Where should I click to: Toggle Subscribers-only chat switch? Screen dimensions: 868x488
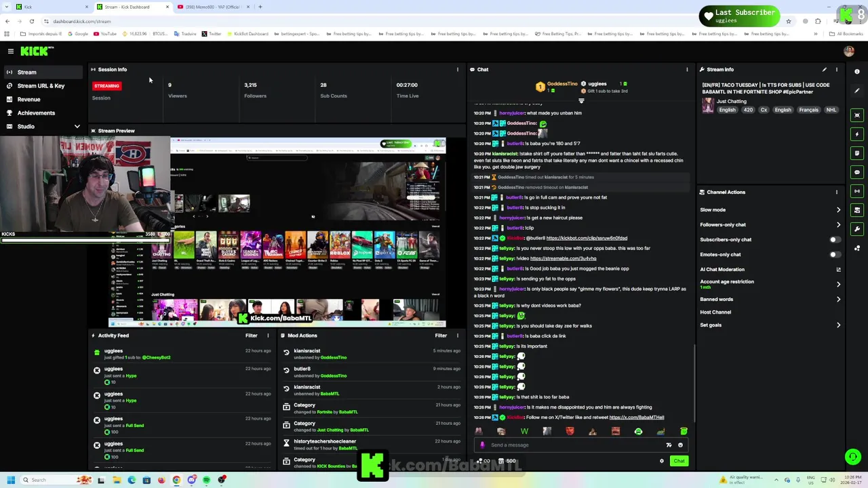835,239
